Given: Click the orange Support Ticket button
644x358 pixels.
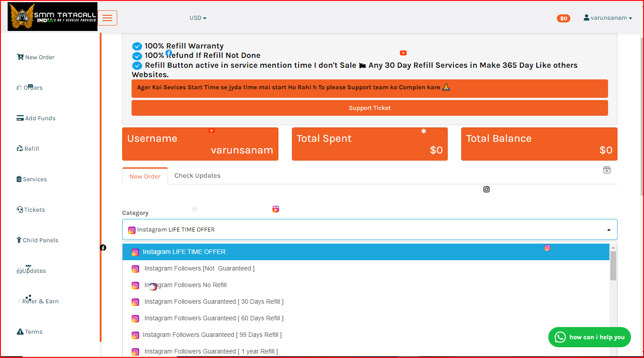Looking at the screenshot, I should pos(369,108).
